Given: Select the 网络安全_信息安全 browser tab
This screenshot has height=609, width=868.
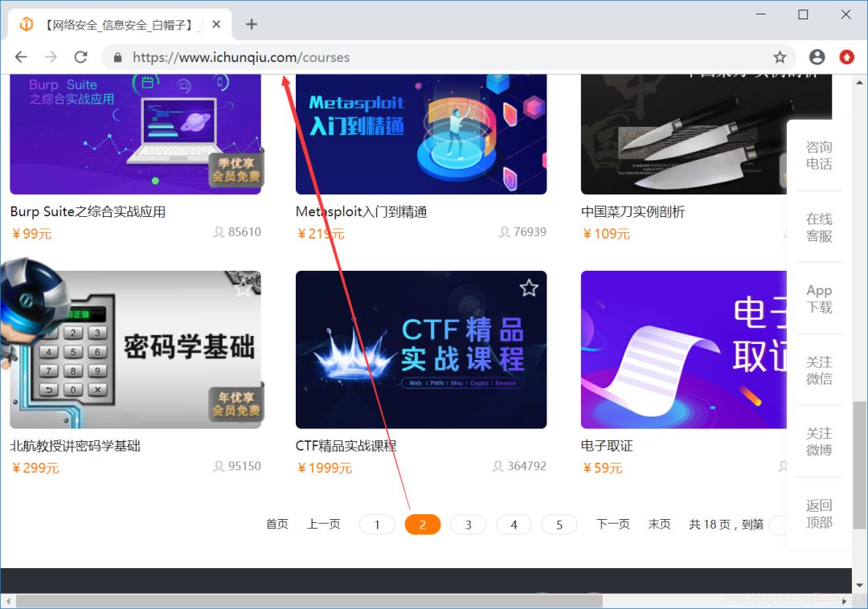Looking at the screenshot, I should point(119,25).
